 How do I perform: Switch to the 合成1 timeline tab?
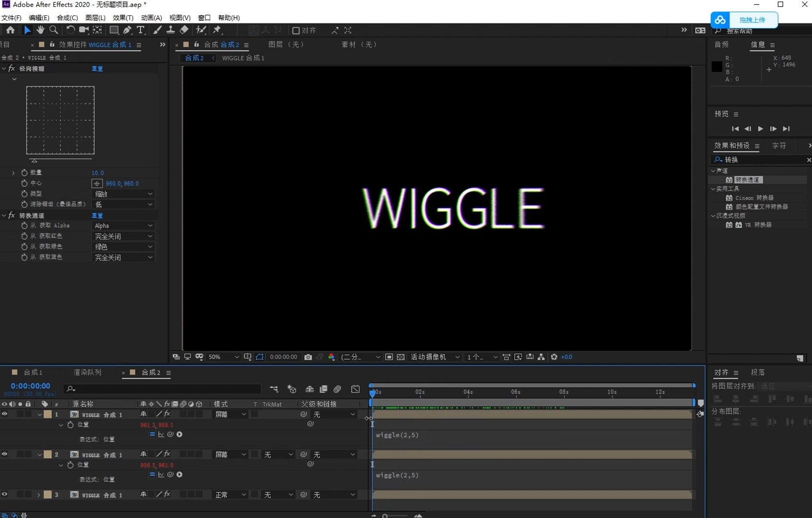click(x=33, y=372)
